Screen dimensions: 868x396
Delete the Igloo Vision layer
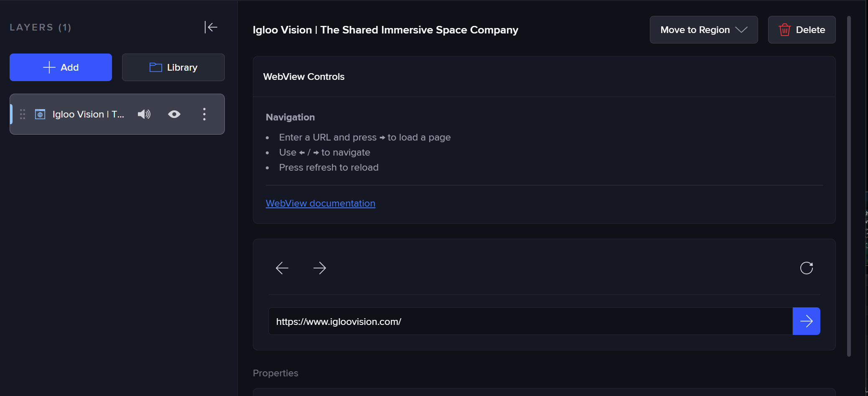(802, 30)
